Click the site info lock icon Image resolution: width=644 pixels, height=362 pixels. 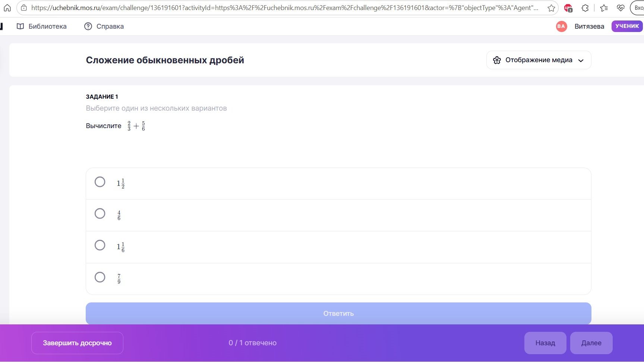point(24,8)
